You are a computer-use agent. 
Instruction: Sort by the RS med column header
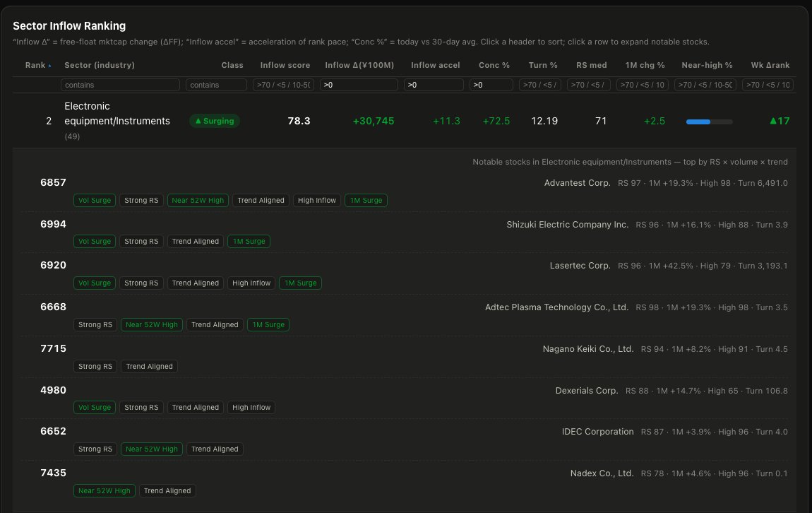[592, 65]
